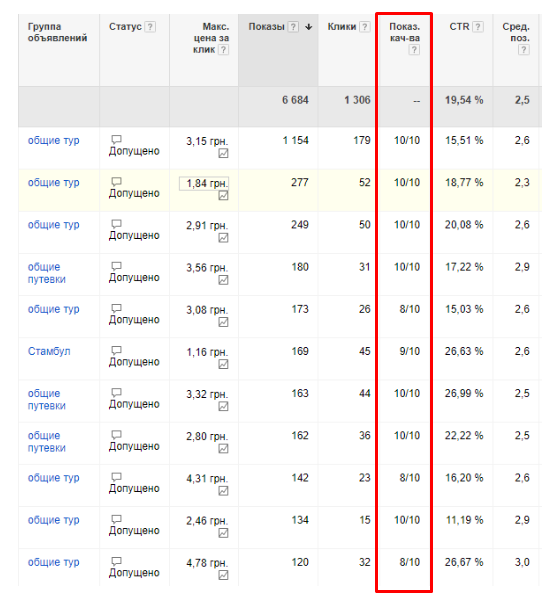Open the Стамбул ad group
550x604 pixels.
(x=49, y=351)
